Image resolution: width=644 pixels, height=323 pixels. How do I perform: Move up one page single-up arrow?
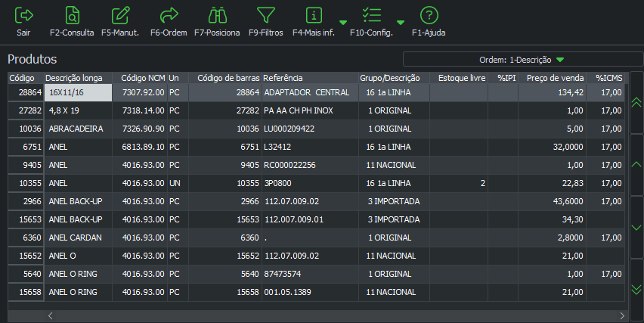pos(636,164)
